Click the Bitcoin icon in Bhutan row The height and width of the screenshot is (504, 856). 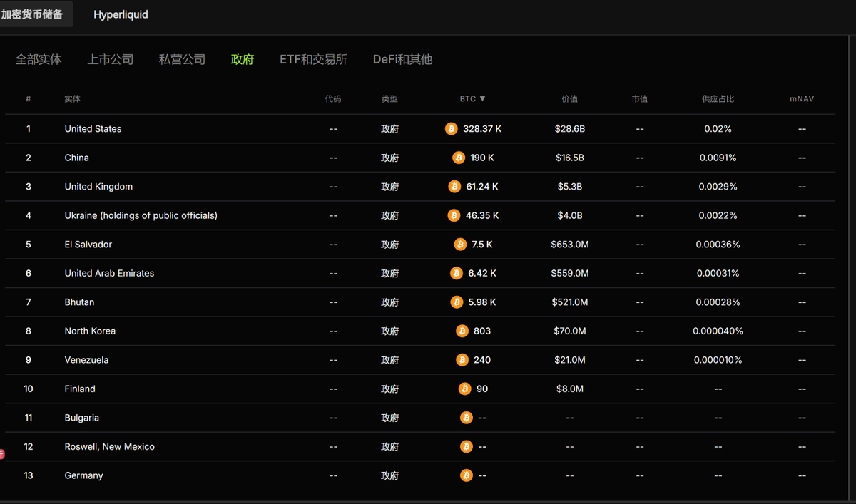pos(457,302)
